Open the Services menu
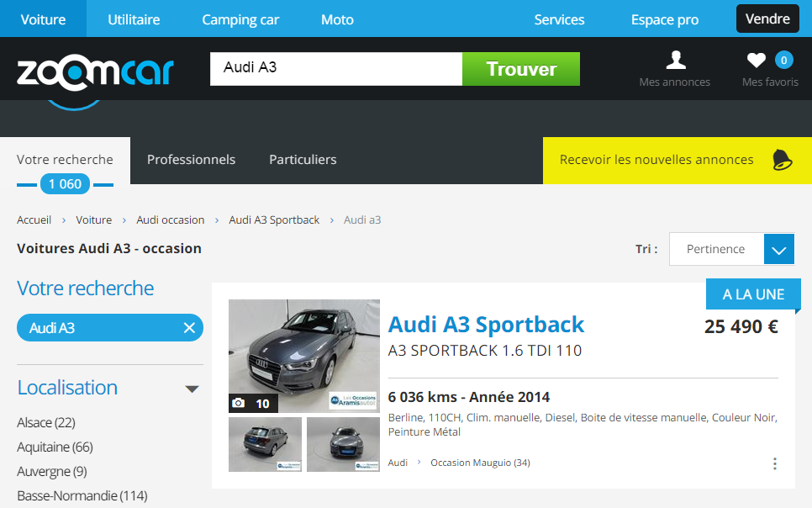The height and width of the screenshot is (508, 812). pyautogui.click(x=559, y=19)
